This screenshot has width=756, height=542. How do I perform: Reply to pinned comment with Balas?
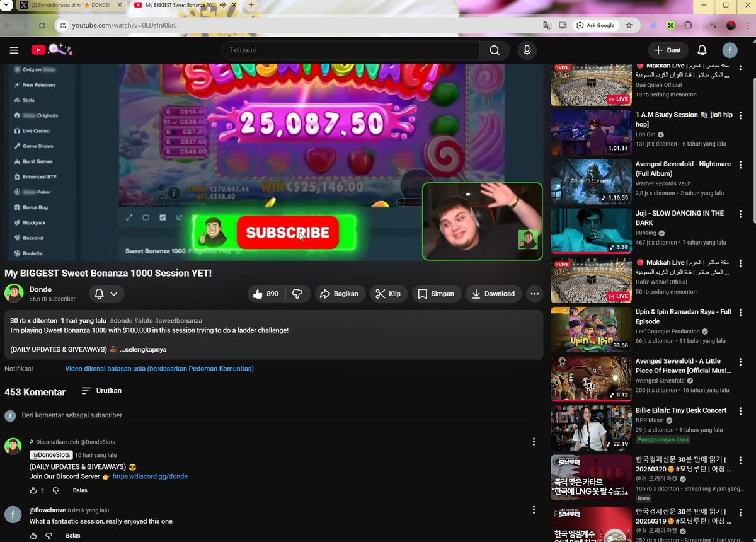(80, 490)
